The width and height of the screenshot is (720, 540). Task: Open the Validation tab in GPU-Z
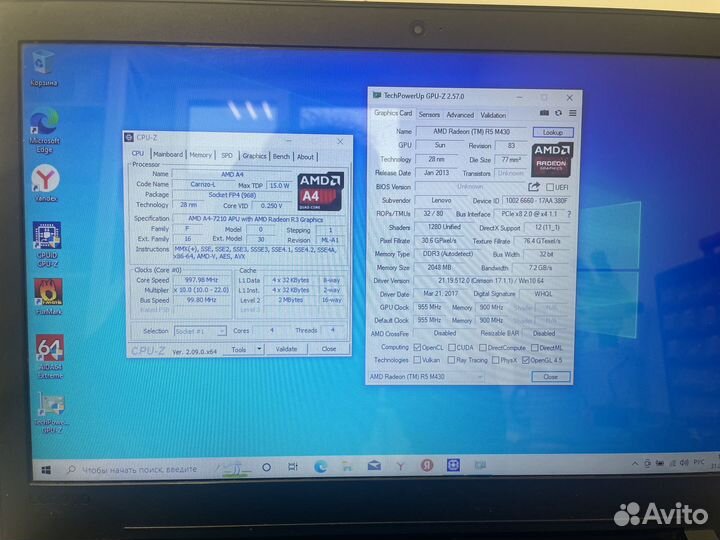click(x=493, y=115)
